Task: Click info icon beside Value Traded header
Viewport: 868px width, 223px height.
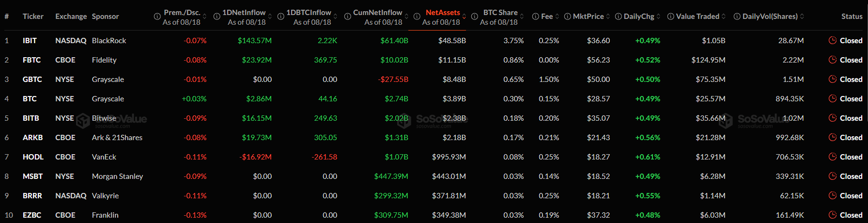Action: tap(670, 16)
